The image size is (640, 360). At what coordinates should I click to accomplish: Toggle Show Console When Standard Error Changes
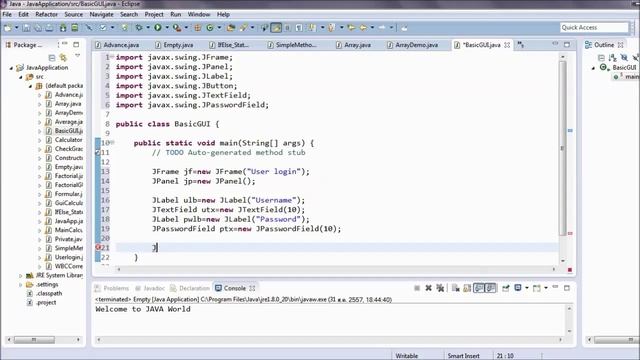click(491, 288)
